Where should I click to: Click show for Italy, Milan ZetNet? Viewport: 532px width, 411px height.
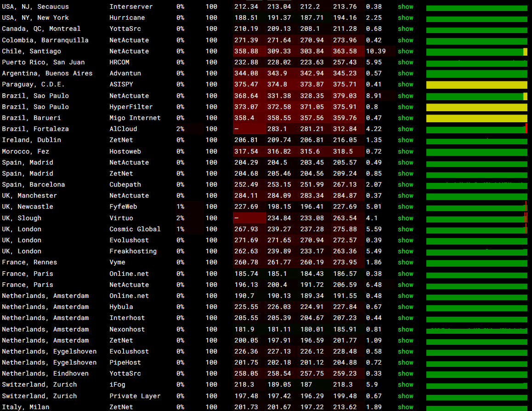406,407
